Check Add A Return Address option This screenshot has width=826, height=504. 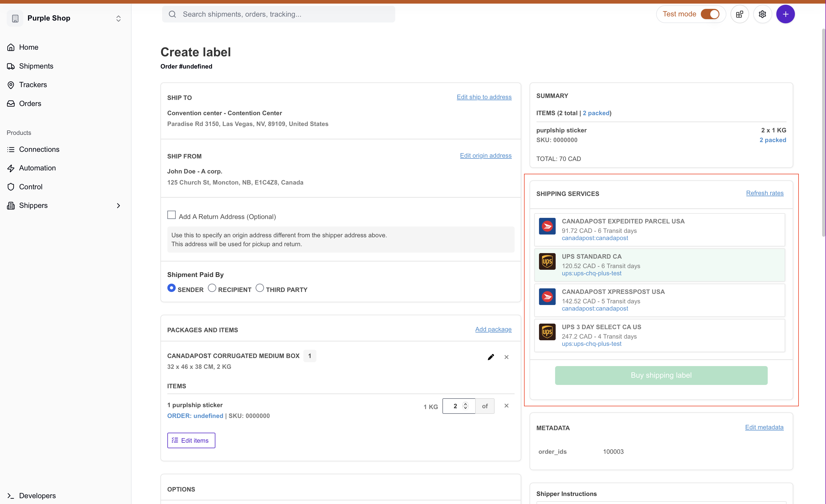point(171,215)
